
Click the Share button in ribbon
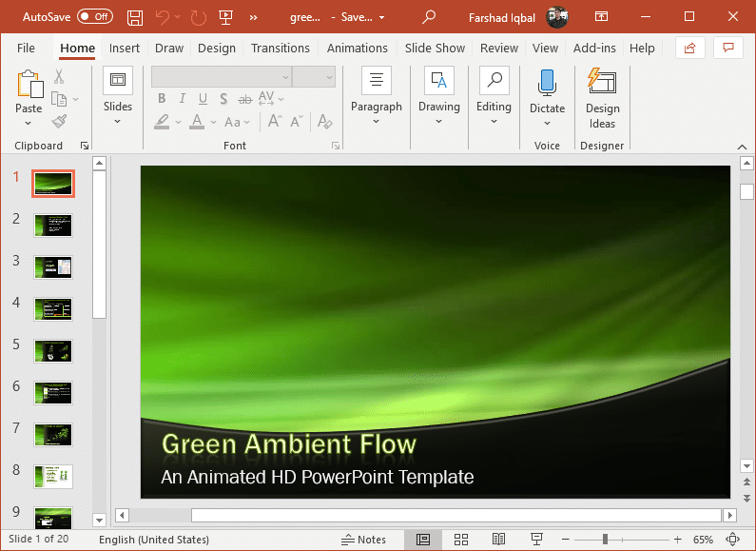(x=689, y=49)
